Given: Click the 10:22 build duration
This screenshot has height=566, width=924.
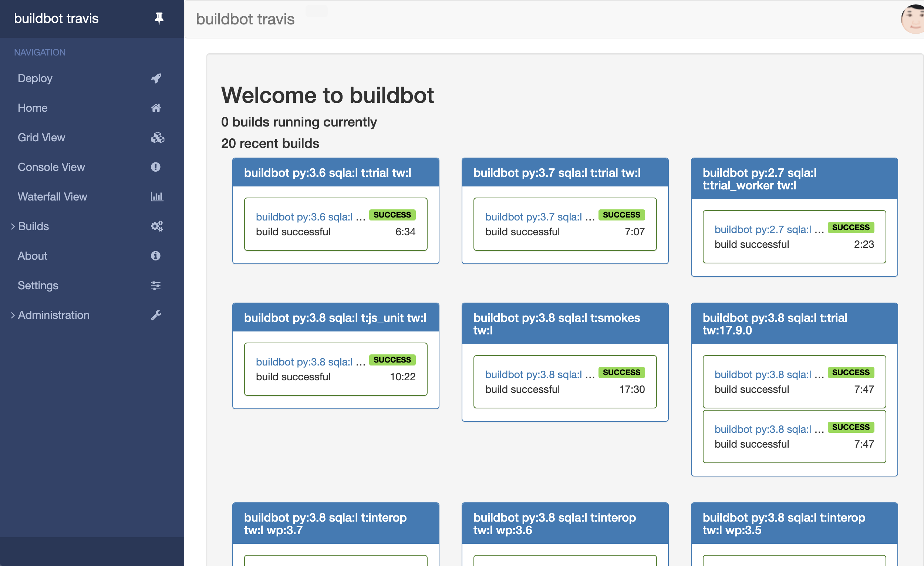Looking at the screenshot, I should click(x=403, y=377).
